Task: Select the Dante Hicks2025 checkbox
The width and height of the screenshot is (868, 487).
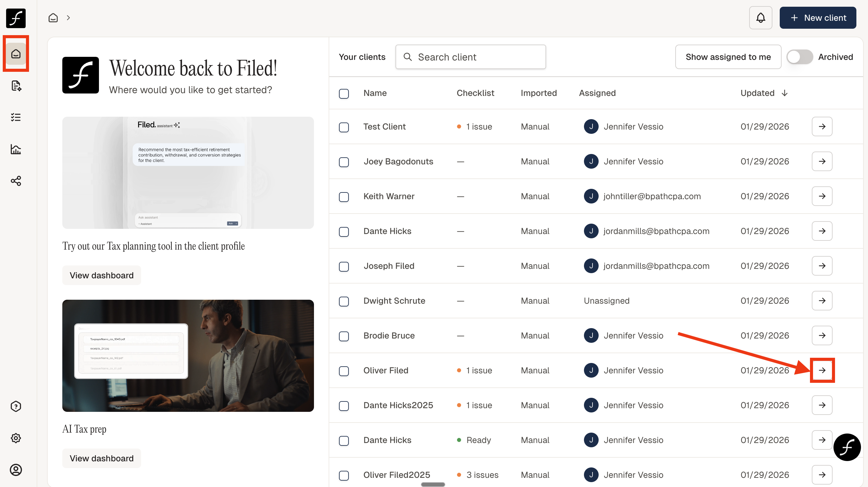Action: tap(344, 406)
